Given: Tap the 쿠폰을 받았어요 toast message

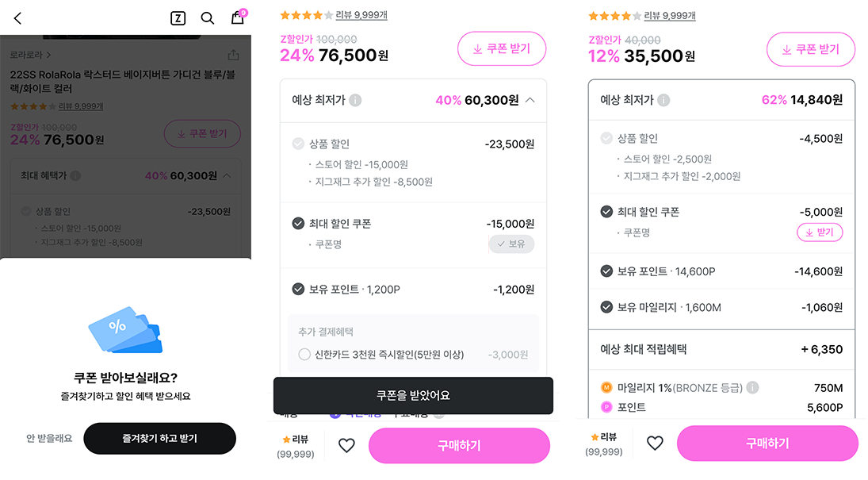Looking at the screenshot, I should click(413, 395).
